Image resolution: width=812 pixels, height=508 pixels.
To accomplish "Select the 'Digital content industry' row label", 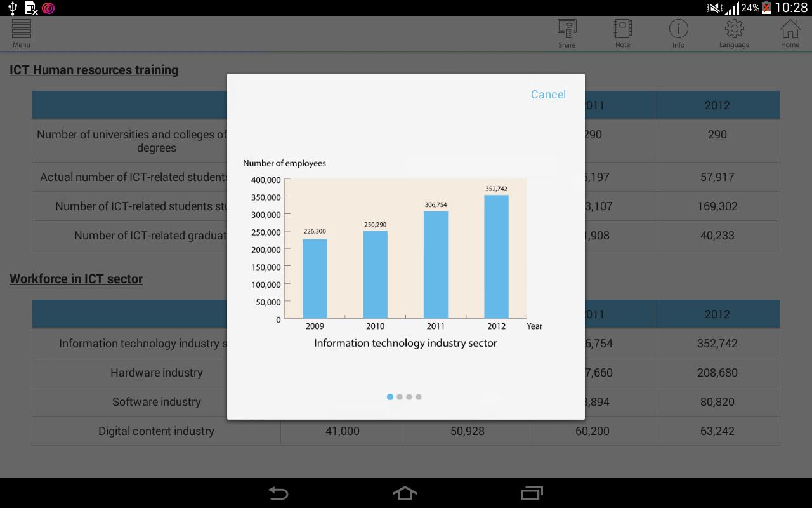I will (157, 431).
